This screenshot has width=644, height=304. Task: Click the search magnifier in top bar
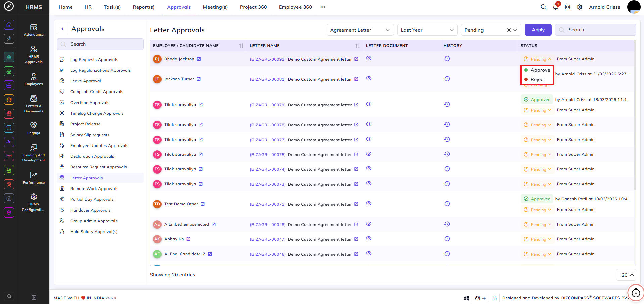pyautogui.click(x=543, y=7)
